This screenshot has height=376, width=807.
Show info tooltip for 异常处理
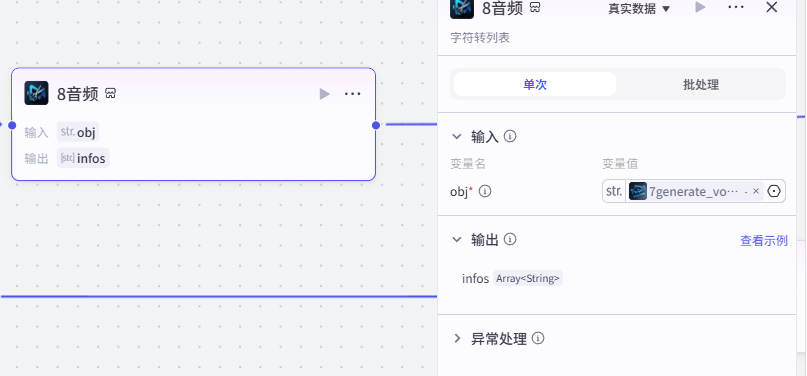click(538, 338)
